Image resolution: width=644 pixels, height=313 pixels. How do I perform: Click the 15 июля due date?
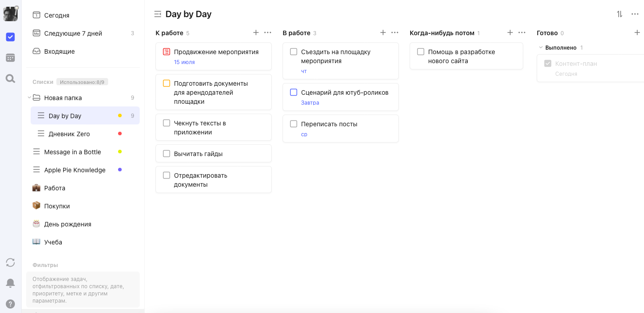coord(184,62)
